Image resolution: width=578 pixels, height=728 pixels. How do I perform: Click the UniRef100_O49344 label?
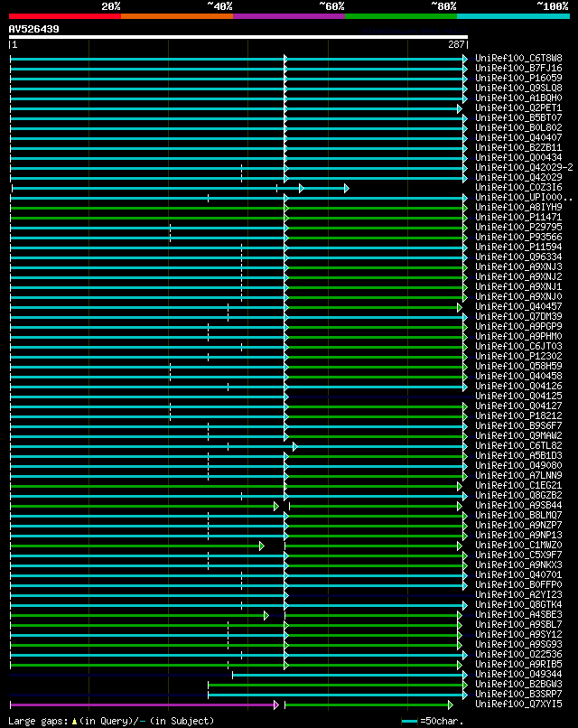pyautogui.click(x=518, y=675)
